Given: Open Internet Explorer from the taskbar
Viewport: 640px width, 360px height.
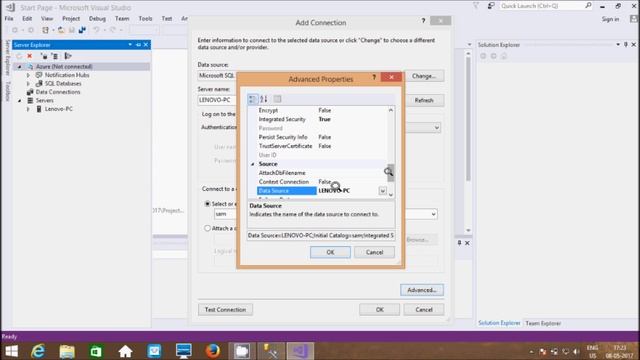Looking at the screenshot, I should coord(38,351).
